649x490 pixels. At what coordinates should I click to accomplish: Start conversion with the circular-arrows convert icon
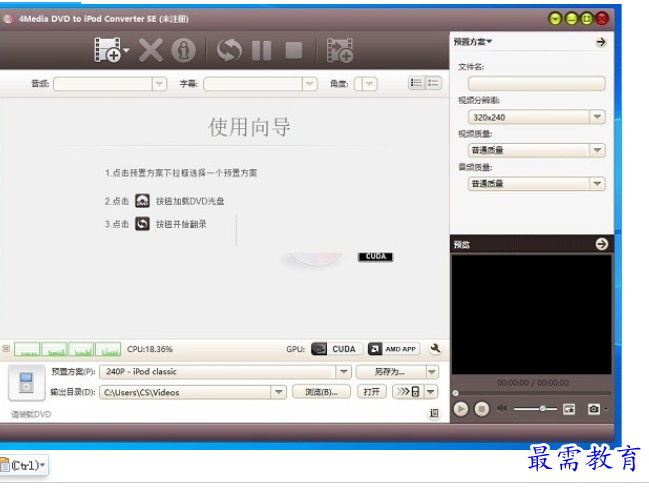(x=229, y=50)
